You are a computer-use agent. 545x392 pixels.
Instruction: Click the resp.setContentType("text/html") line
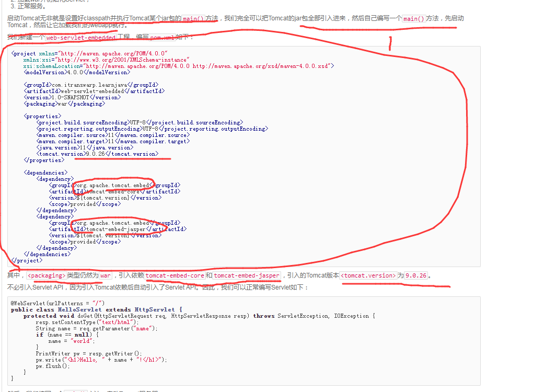87,322
